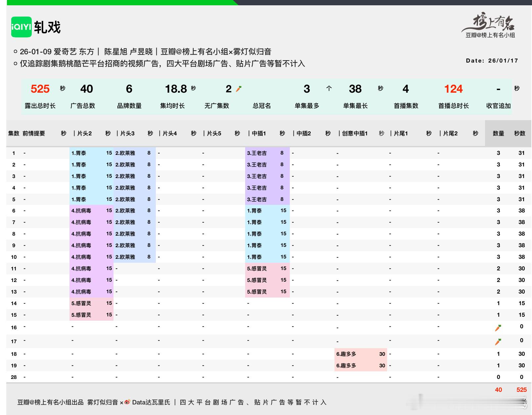Viewport: 532px width, 415px height.
Task: Select the drama title 轧戏
Action: click(x=47, y=27)
